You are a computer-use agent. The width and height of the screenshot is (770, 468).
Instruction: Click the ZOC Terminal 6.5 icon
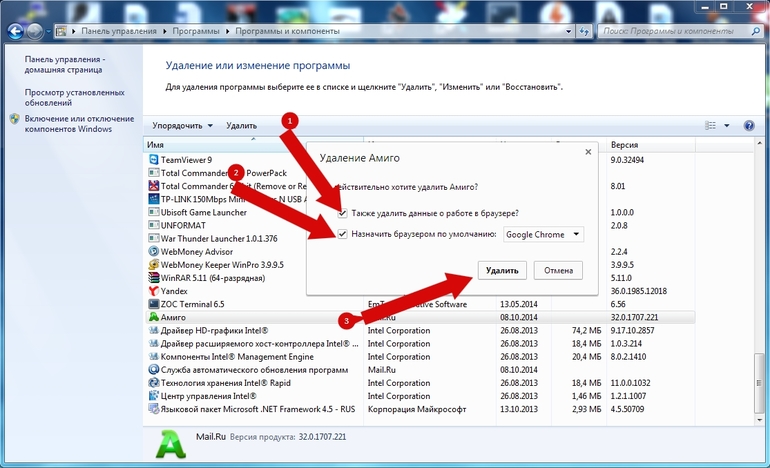click(154, 304)
